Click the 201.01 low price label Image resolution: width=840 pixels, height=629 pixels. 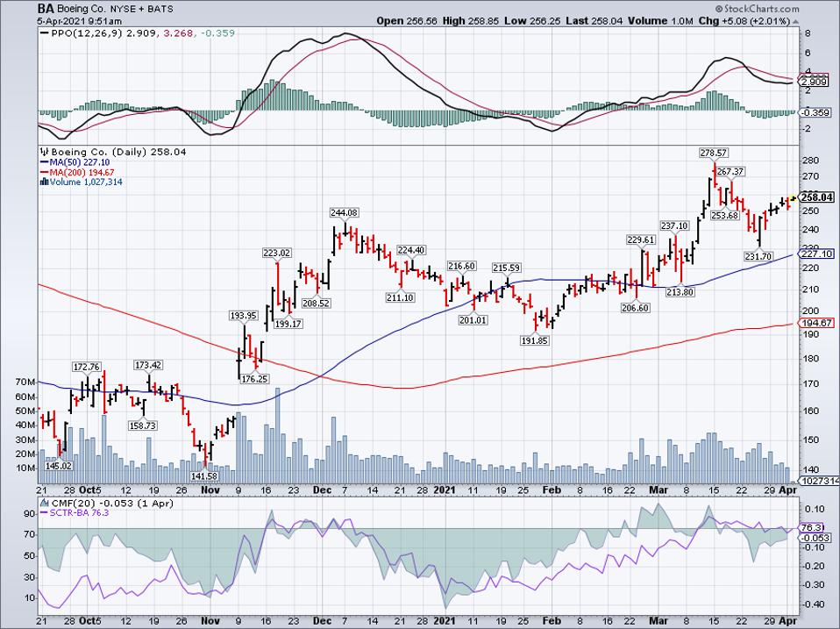[x=473, y=320]
